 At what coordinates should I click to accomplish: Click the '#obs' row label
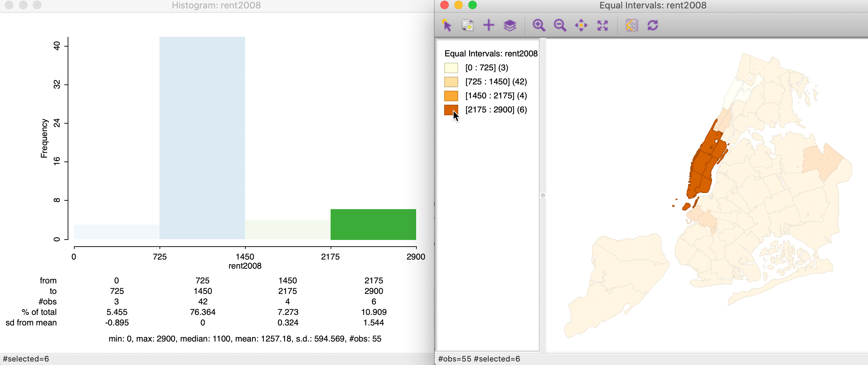point(47,302)
